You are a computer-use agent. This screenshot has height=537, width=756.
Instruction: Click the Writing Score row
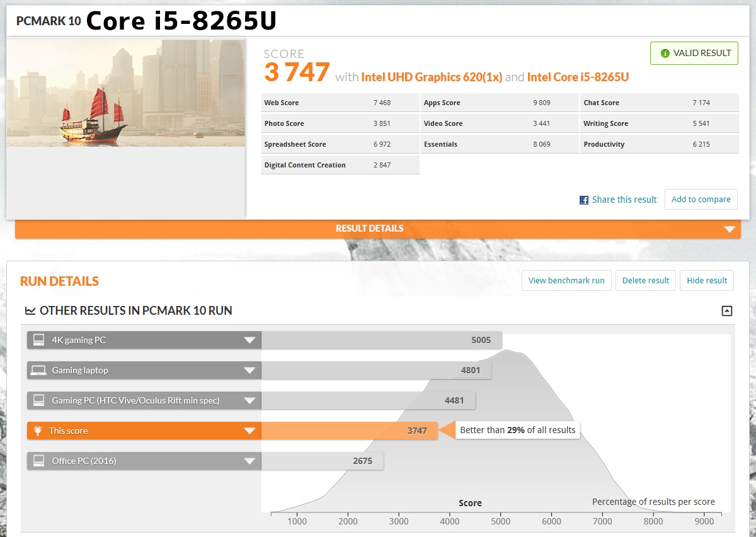point(660,123)
